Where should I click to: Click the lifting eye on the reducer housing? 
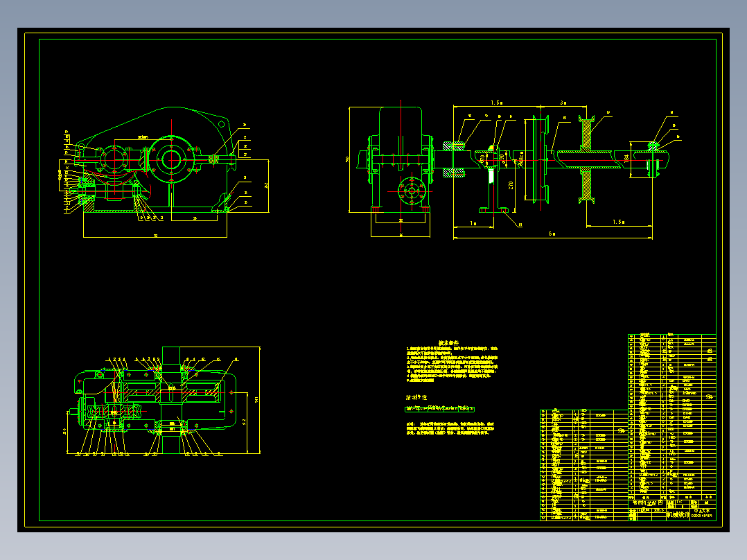click(x=221, y=125)
